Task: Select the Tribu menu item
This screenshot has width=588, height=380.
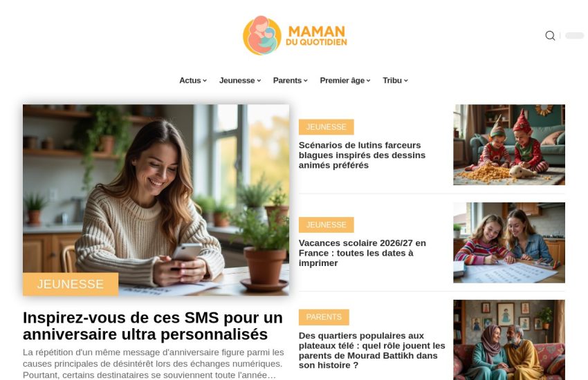Action: [395, 81]
